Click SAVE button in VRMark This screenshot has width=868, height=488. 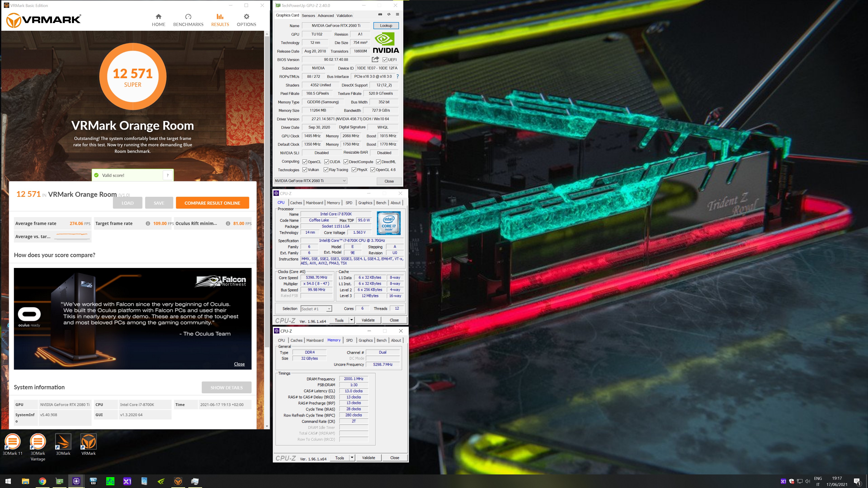click(159, 203)
